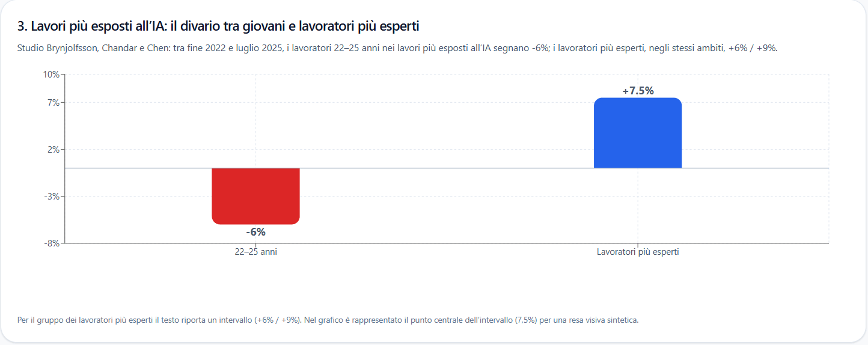868x345 pixels.
Task: Click the chart title about Lavori più esposti all'IA
Action: 218,26
